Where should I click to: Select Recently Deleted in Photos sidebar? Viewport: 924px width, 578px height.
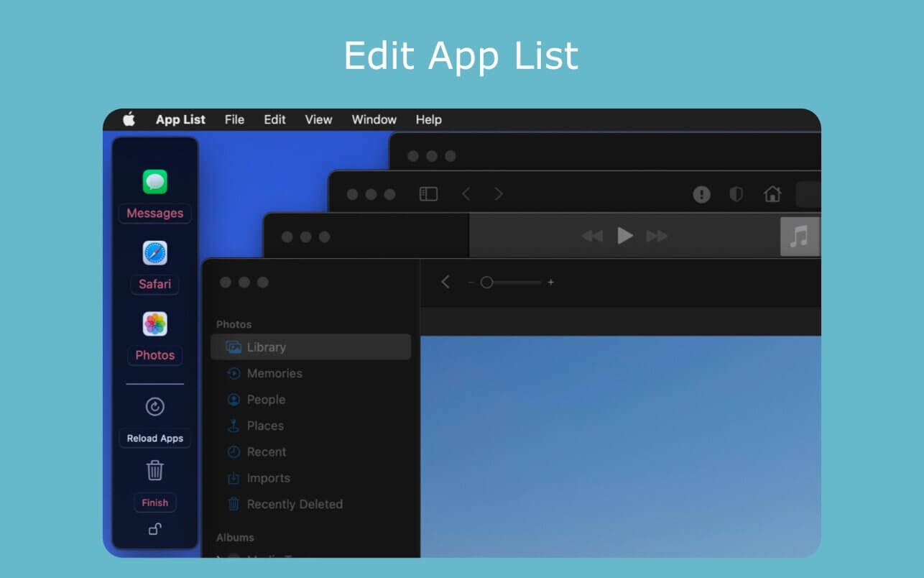pyautogui.click(x=295, y=505)
